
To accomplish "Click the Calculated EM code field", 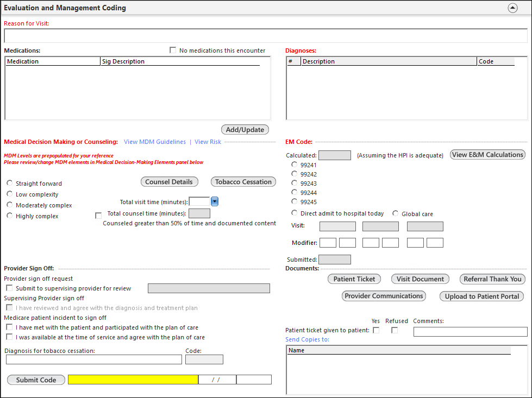I will tap(335, 155).
